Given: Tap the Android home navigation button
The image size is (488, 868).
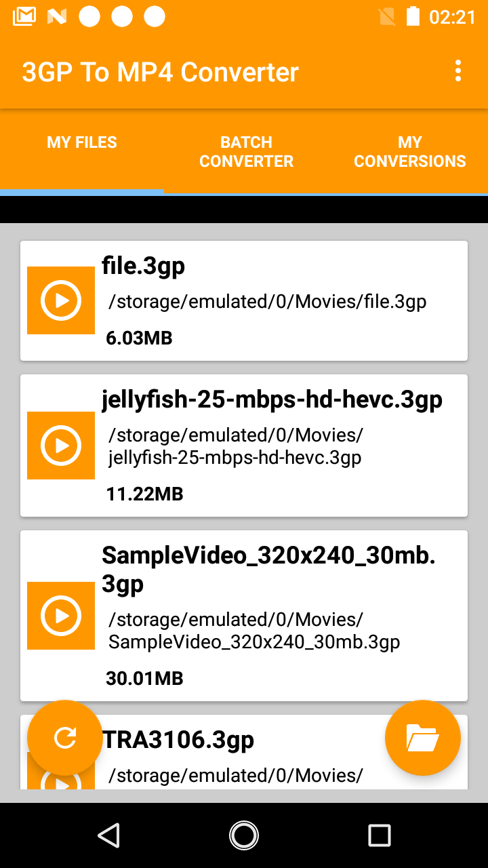Looking at the screenshot, I should click(x=244, y=835).
